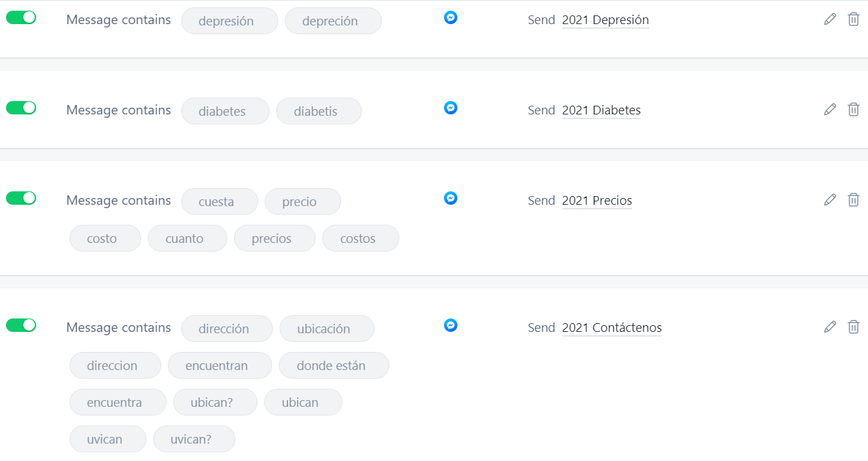Image resolution: width=868 pixels, height=461 pixels.
Task: Turn off the diabetes keyword rule toggle
Action: click(21, 108)
